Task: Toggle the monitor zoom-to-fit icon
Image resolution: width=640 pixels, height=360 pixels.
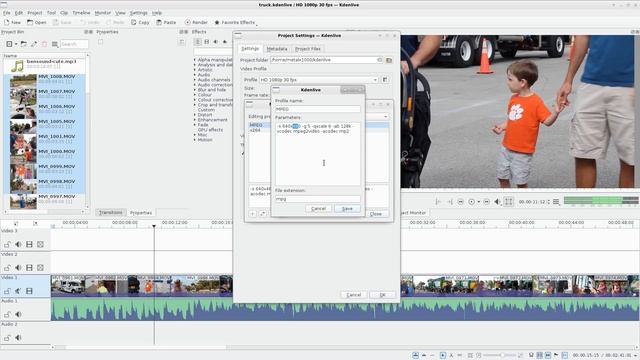Action: [509, 202]
